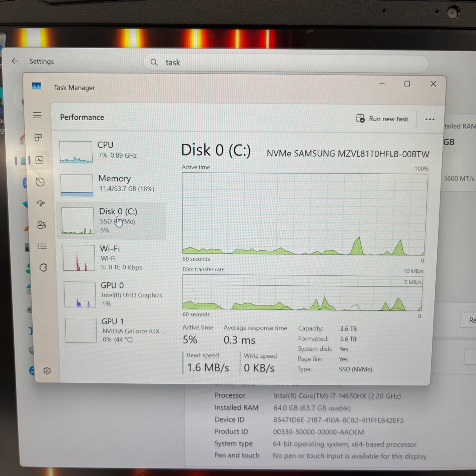
Task: Click Settings search field containing 'task'
Action: (286, 63)
